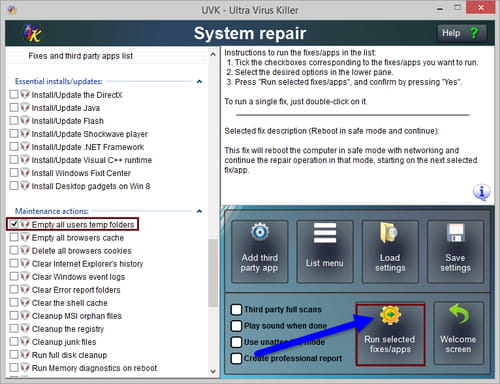Minimize the UVK window
This screenshot has height=384, width=500.
coord(440,9)
